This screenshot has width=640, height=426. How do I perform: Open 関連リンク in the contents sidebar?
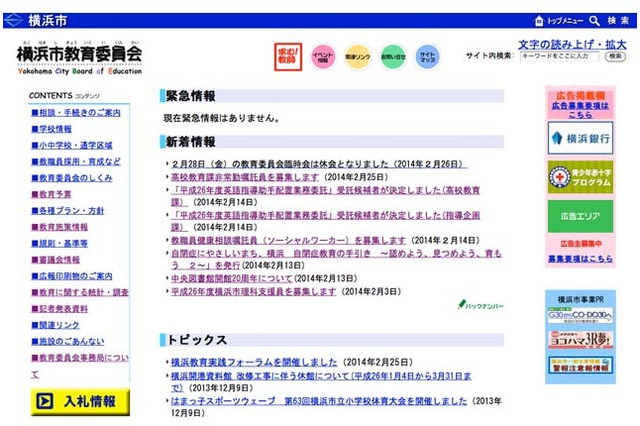[x=56, y=325]
